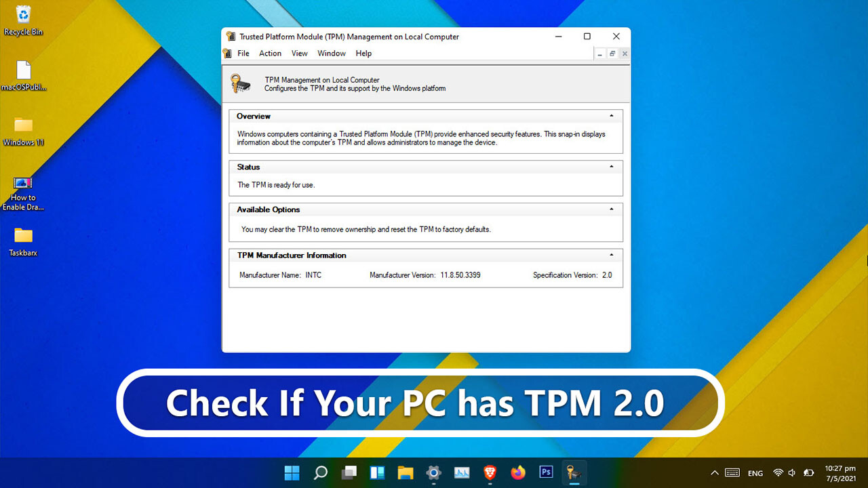Minimize the TPM Management window
The image size is (868, 488).
click(558, 37)
